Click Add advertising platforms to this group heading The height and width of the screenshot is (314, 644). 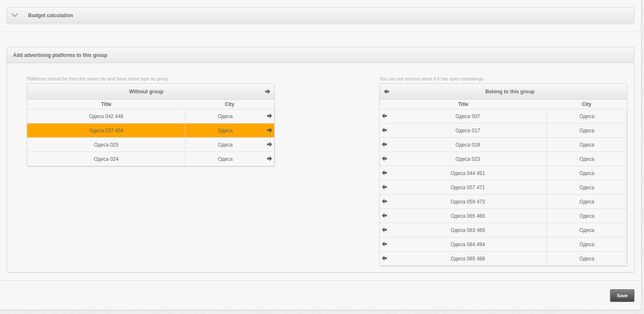tap(60, 55)
